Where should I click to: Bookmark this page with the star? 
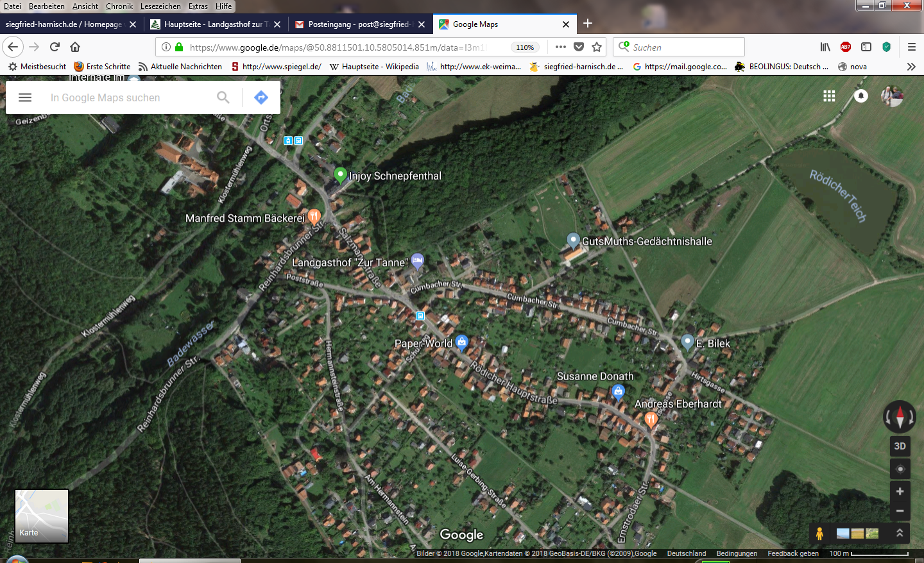tap(597, 47)
